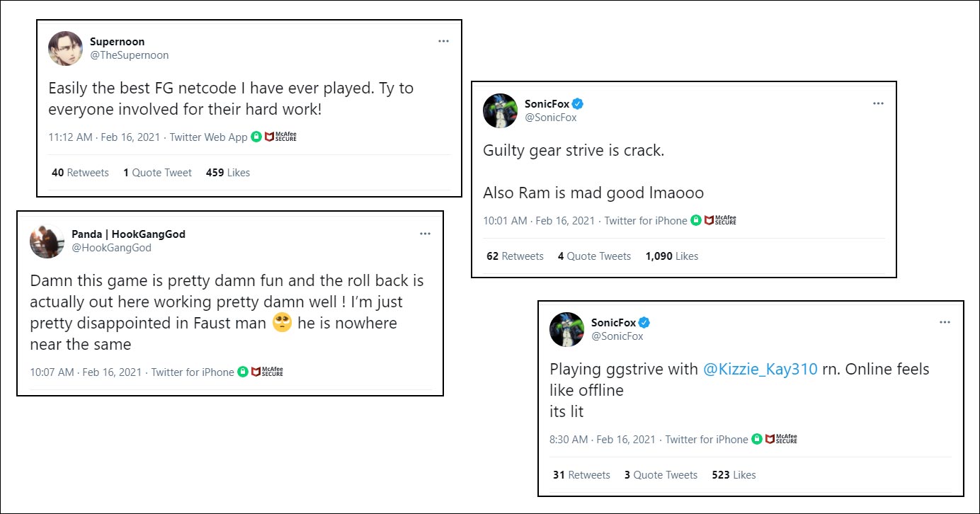Image resolution: width=980 pixels, height=514 pixels.
Task: Open the 4 Quote Tweets list
Action: point(594,256)
